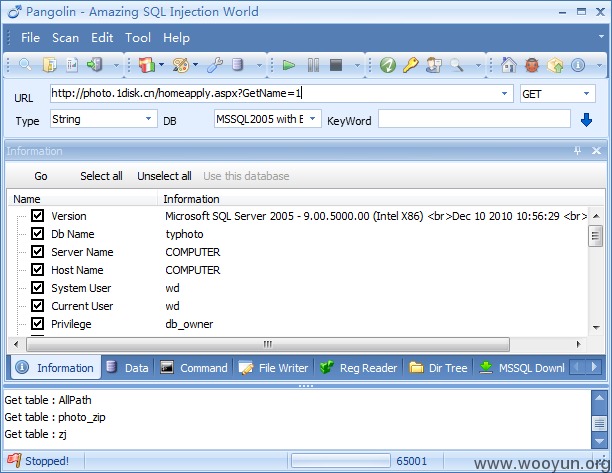This screenshot has height=473, width=612.
Task: Click the red cube package toolbar icon
Action: (x=147, y=65)
